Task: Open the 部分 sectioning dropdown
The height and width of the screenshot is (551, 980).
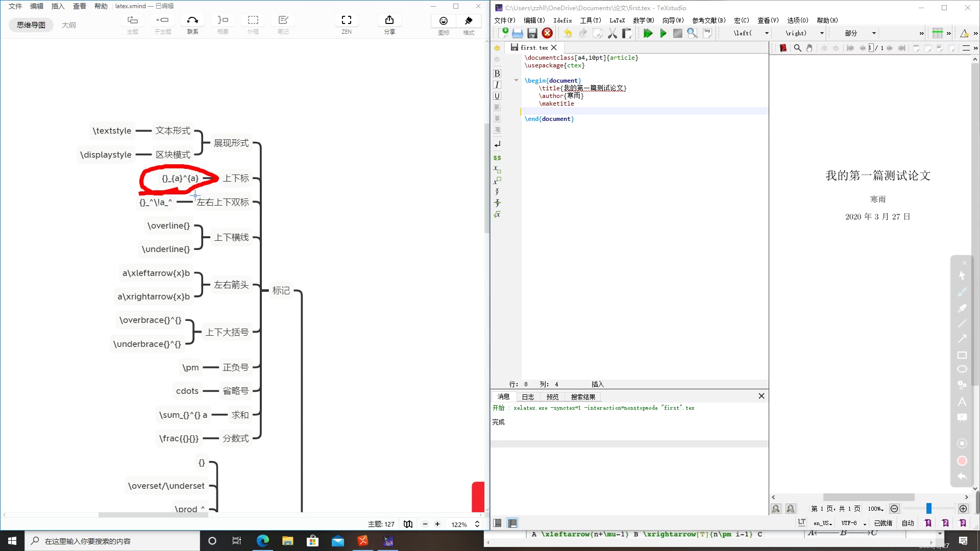Action: tap(874, 34)
